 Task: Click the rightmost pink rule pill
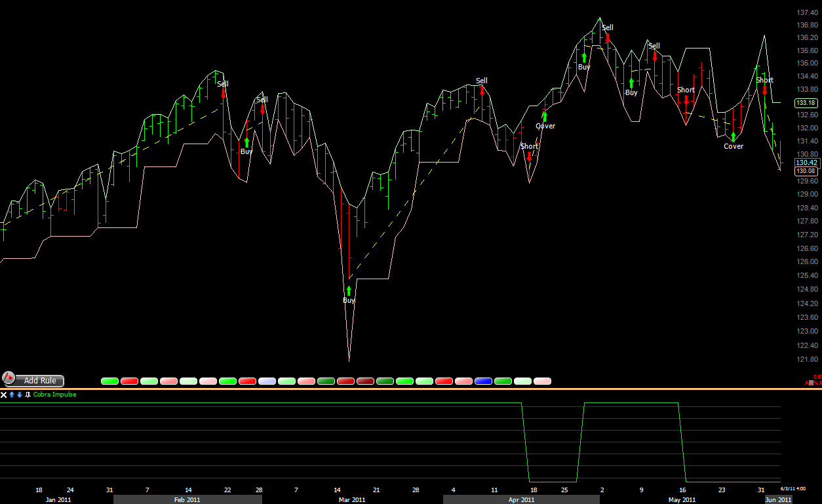click(x=542, y=381)
